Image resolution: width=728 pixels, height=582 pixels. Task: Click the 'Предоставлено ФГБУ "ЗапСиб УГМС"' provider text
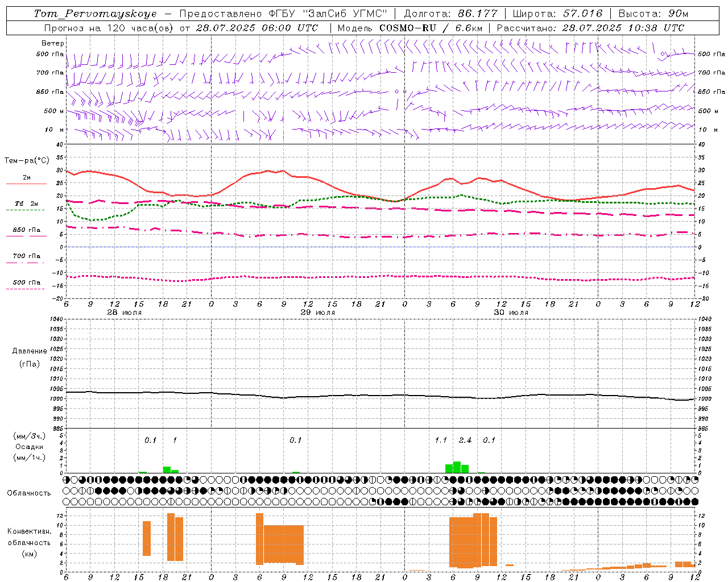(x=283, y=14)
